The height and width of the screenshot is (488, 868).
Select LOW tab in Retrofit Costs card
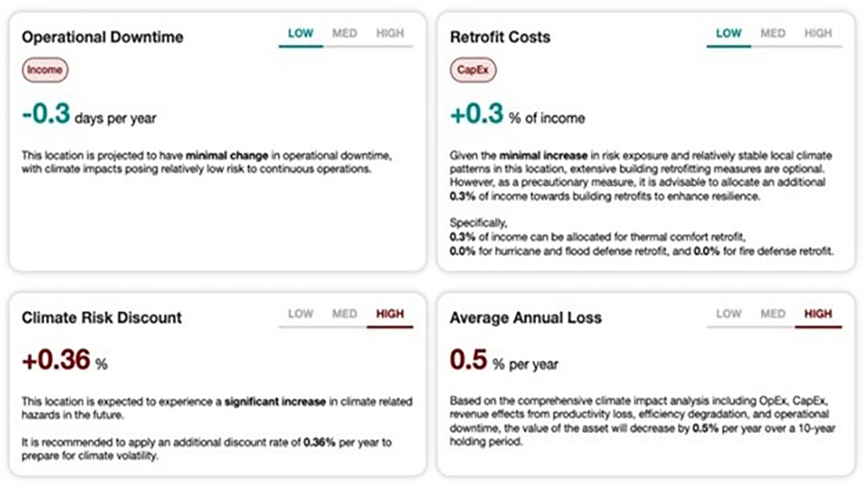click(729, 34)
